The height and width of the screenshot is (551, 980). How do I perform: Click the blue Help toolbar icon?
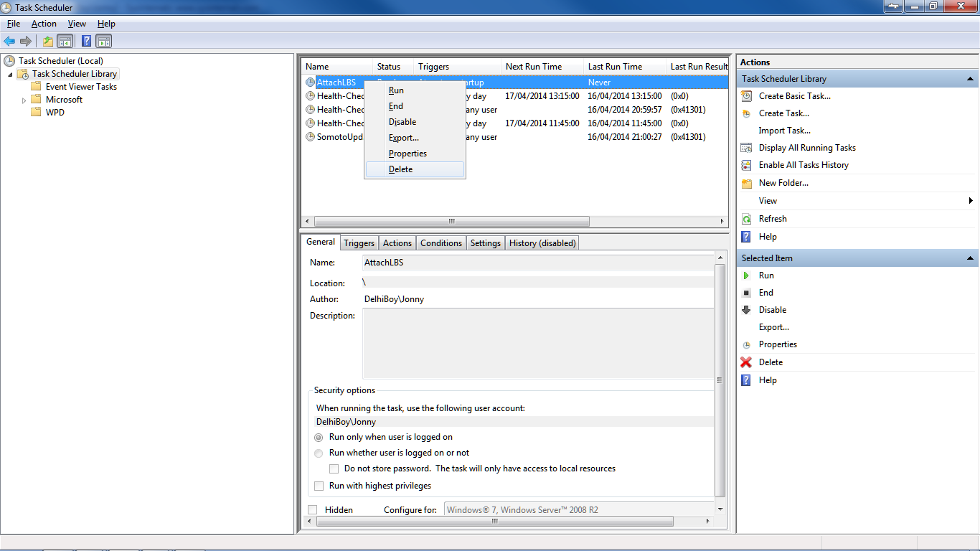[x=86, y=41]
